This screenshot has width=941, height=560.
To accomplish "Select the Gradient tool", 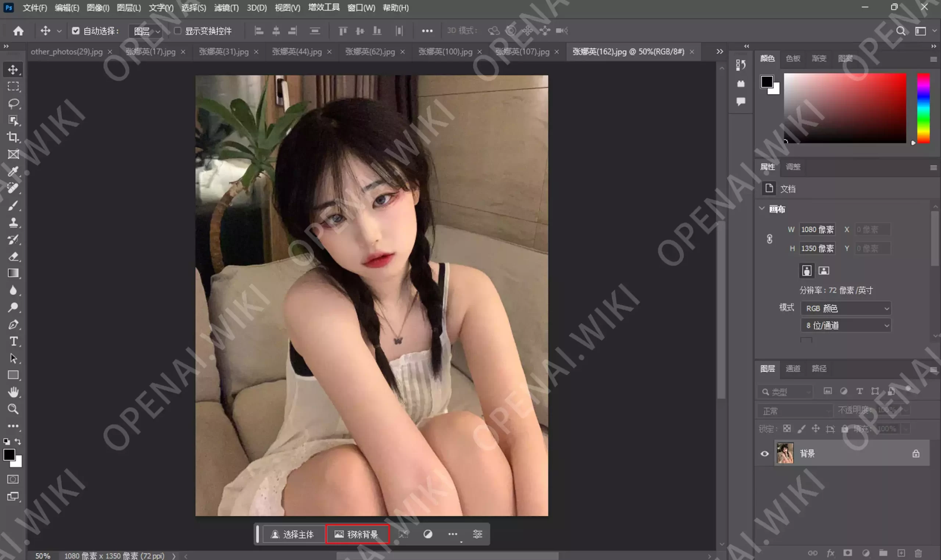I will [x=13, y=273].
